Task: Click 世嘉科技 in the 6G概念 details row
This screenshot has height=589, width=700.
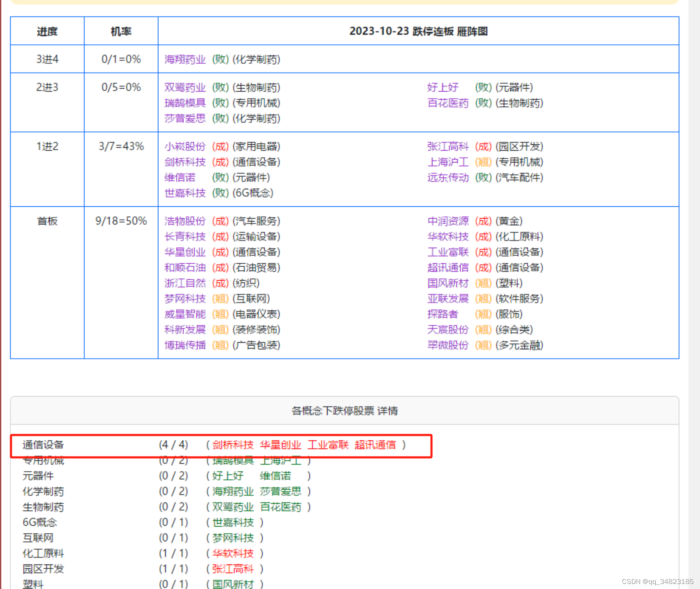Action: tap(233, 522)
